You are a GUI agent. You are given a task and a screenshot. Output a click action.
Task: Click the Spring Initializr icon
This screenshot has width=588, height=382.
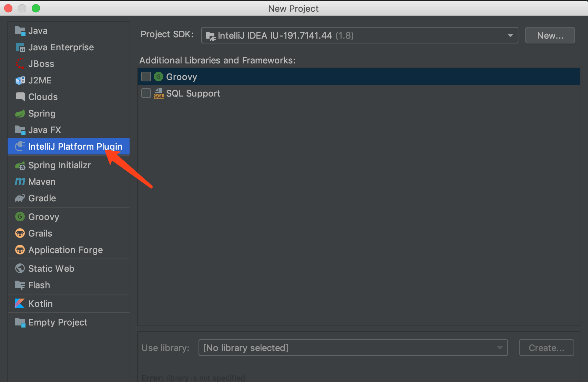coord(20,165)
